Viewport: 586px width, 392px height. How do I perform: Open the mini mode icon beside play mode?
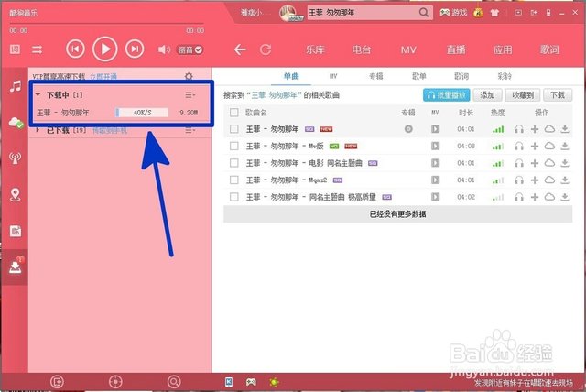(x=15, y=49)
